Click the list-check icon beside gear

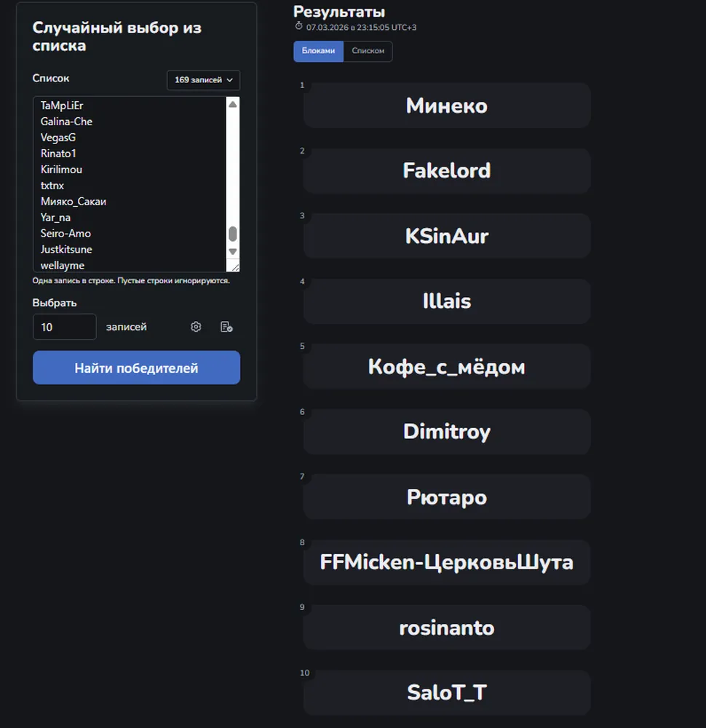pos(226,327)
